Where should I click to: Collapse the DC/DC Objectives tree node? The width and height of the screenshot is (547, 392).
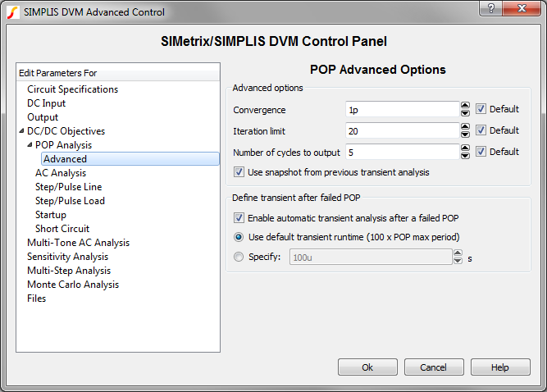point(22,131)
